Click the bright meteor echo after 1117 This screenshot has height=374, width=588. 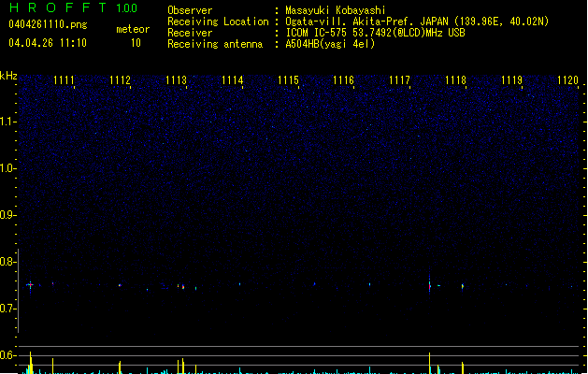(x=430, y=285)
